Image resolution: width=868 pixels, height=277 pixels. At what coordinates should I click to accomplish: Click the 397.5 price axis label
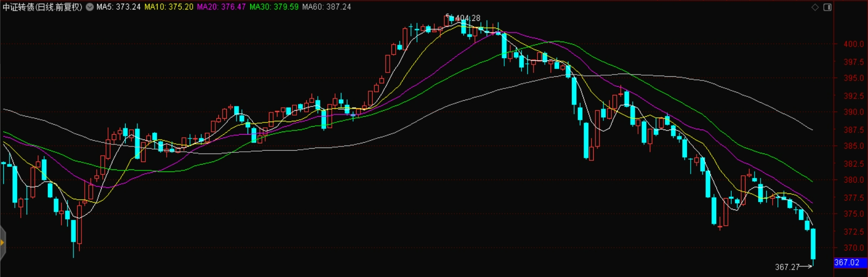coord(854,62)
